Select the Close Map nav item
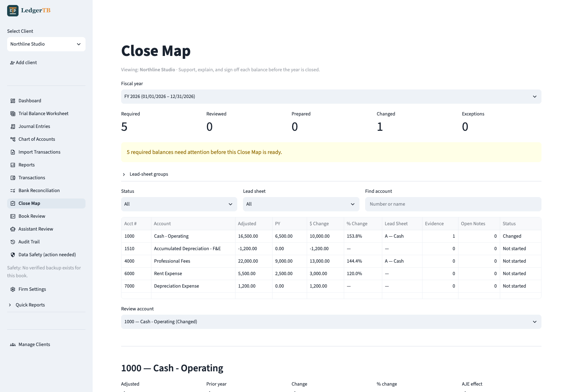The height and width of the screenshot is (392, 570). [x=46, y=203]
